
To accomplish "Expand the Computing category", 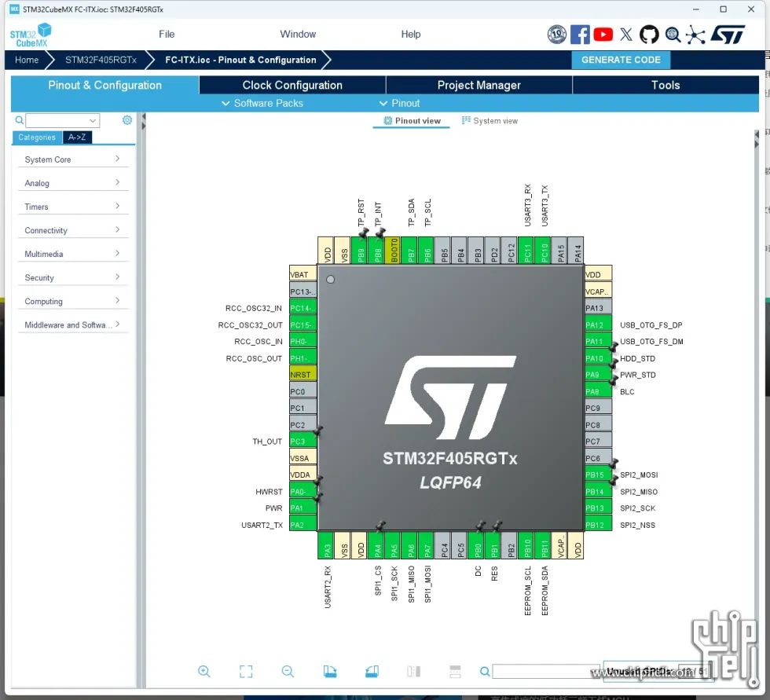I will (72, 301).
